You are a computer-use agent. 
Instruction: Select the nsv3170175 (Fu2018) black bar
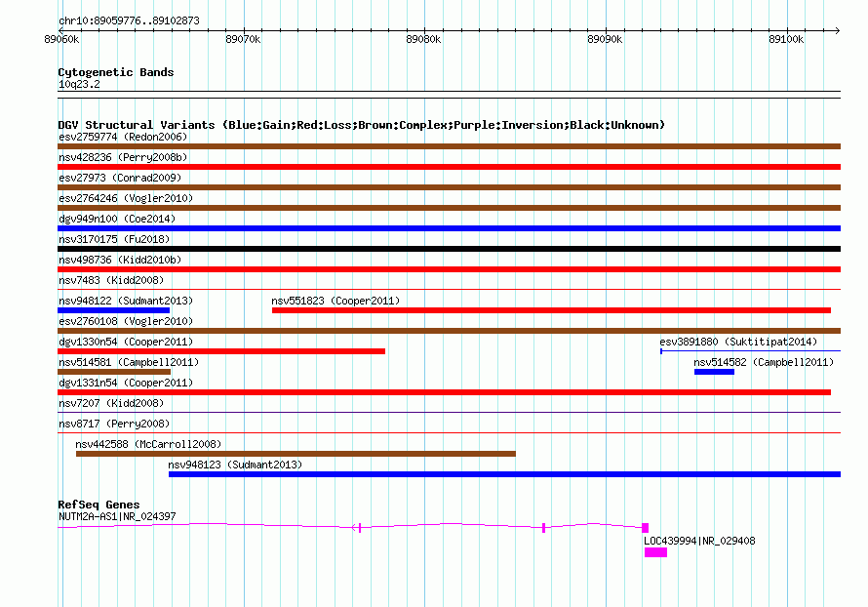coord(449,249)
